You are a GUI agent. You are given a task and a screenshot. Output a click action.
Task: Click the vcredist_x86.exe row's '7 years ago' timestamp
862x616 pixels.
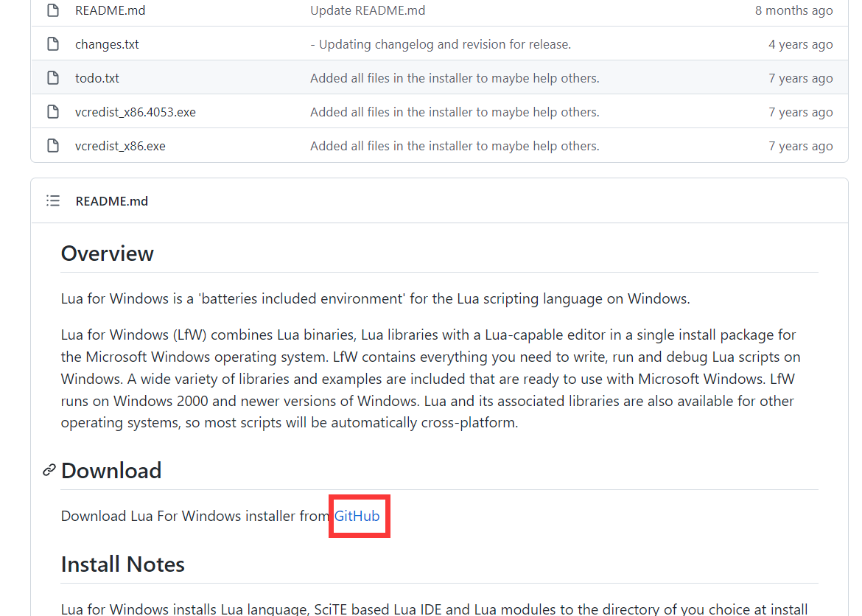(800, 146)
